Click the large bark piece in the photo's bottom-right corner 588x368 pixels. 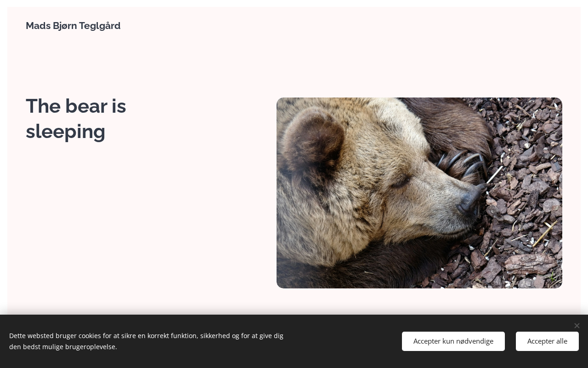coord(531,264)
